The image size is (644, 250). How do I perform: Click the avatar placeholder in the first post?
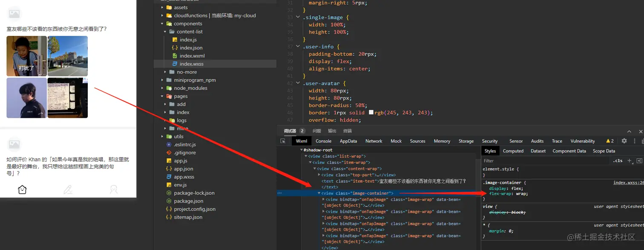14,14
